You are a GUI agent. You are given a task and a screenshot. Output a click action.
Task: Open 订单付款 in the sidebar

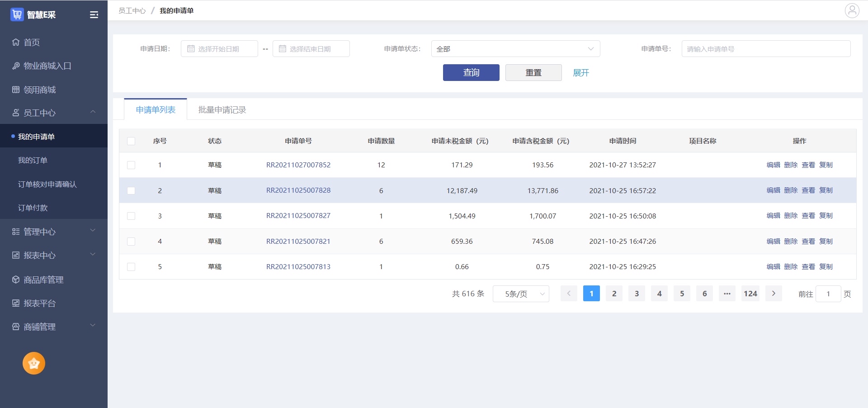pos(54,208)
